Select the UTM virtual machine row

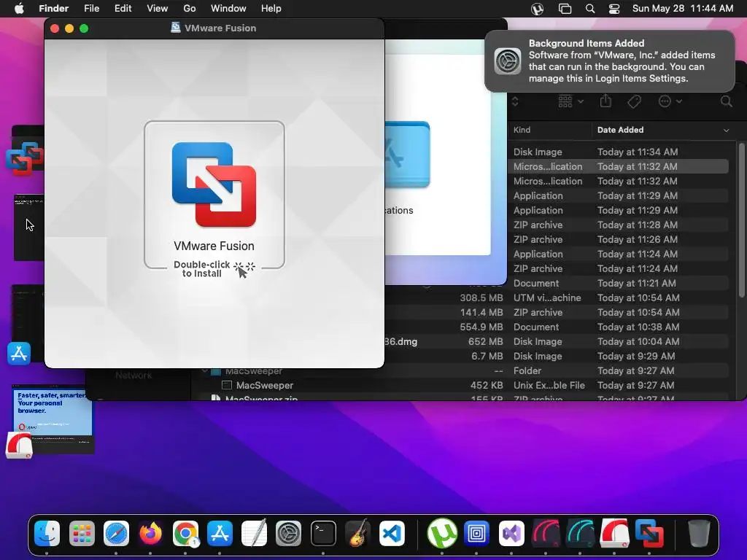(557, 297)
